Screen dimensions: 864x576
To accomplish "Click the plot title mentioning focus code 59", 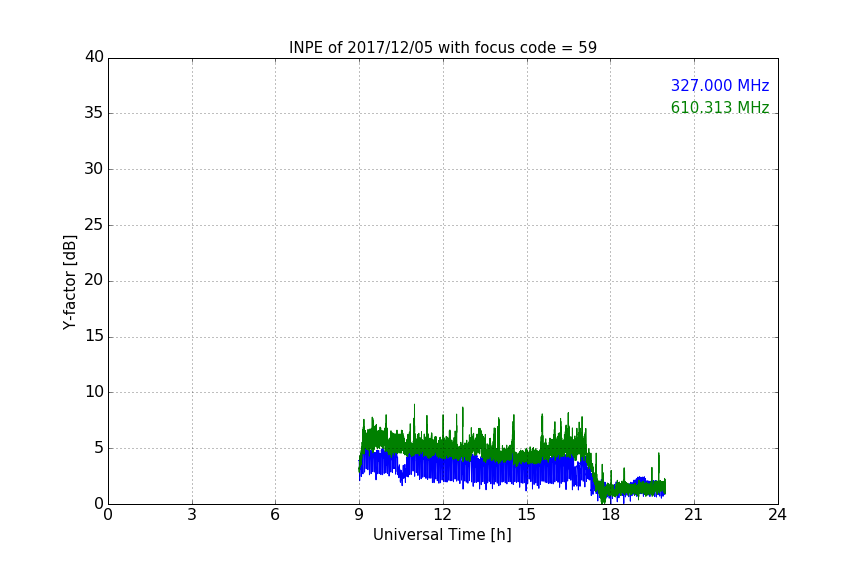I will [x=442, y=47].
